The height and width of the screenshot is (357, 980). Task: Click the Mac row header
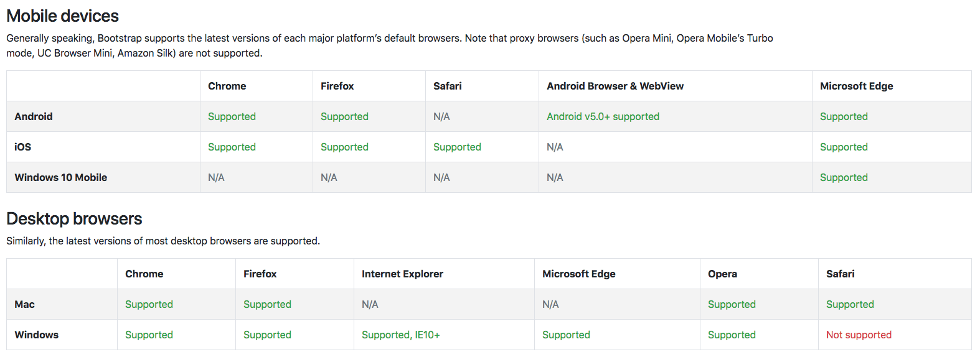click(x=24, y=304)
